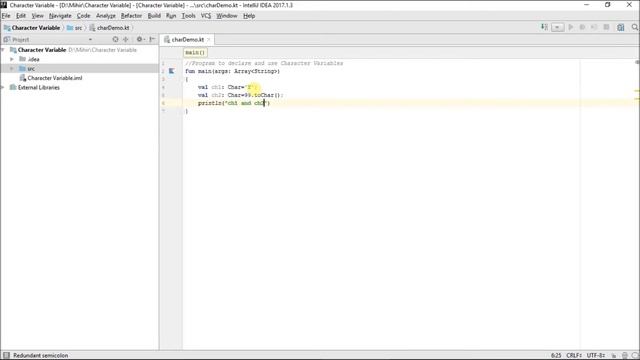Click the Make Project build icon

point(544,27)
